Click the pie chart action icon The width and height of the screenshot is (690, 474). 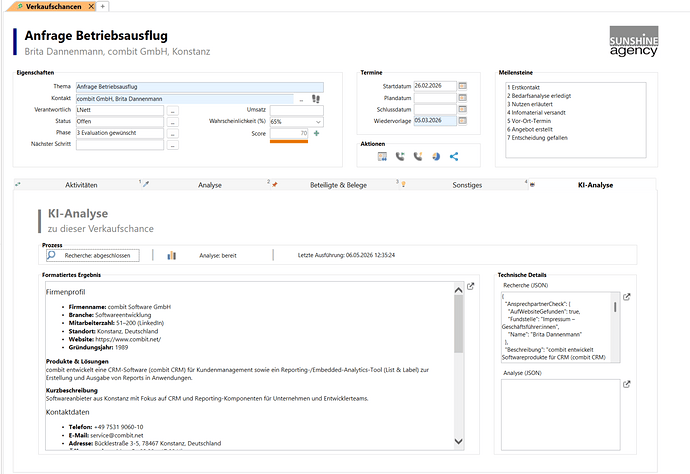pos(436,156)
